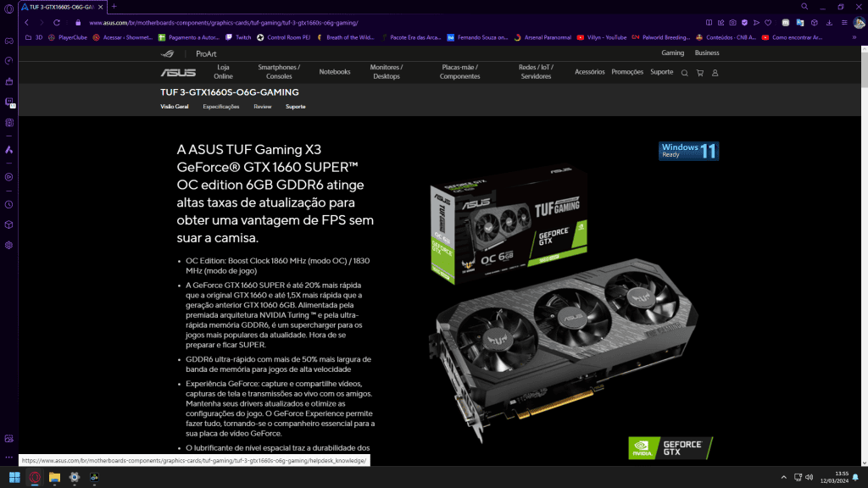Open Extensions cube icon in sidebar
The height and width of the screenshot is (488, 868).
8,225
